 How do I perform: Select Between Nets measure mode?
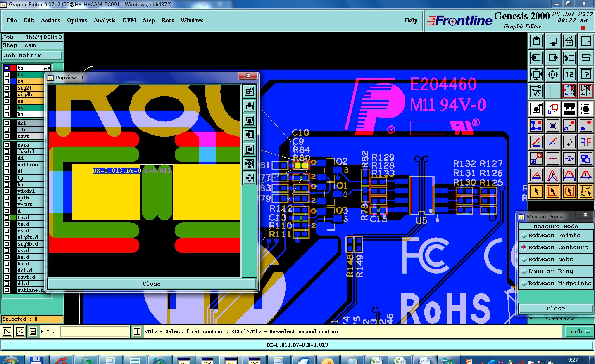[556, 260]
